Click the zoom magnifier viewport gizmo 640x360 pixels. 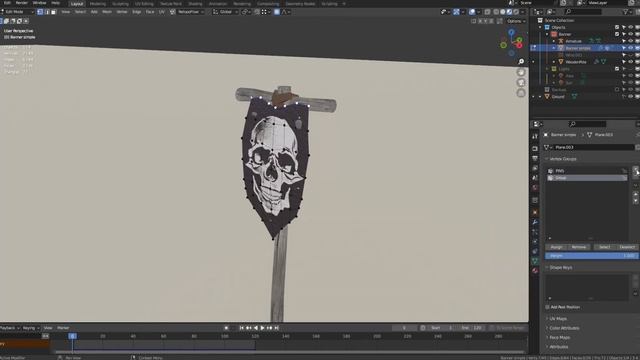point(521,62)
